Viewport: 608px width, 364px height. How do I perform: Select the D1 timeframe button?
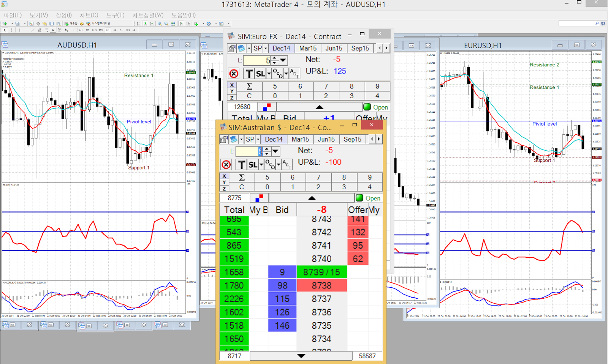121,30
